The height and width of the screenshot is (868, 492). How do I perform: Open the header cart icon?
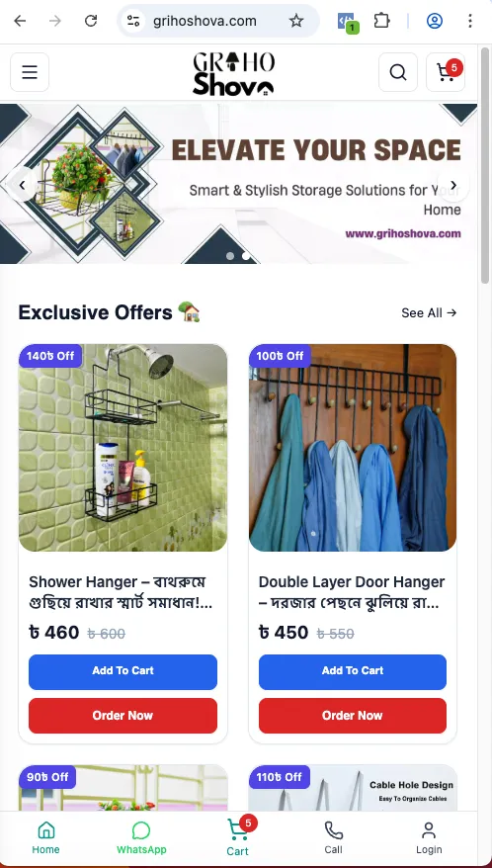[446, 72]
